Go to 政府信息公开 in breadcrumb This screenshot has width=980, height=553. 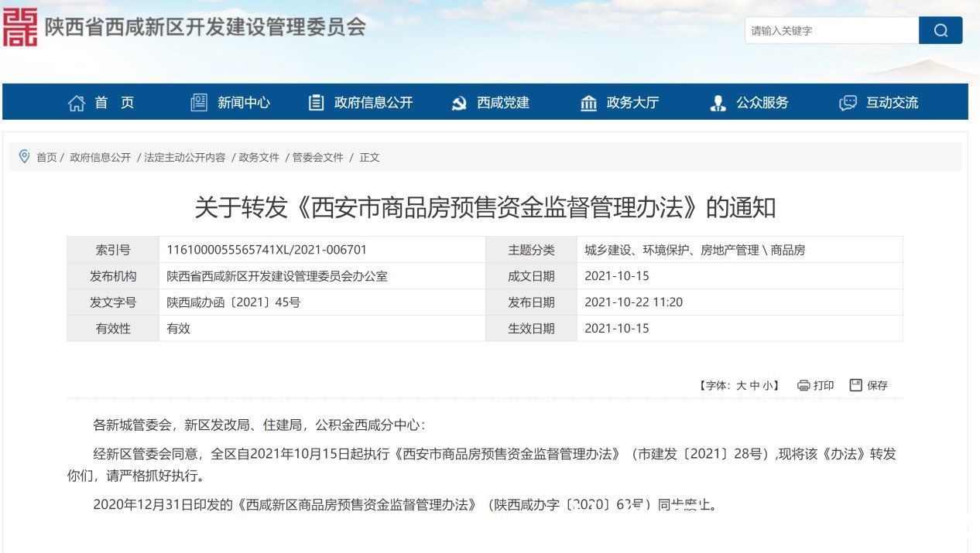click(101, 157)
